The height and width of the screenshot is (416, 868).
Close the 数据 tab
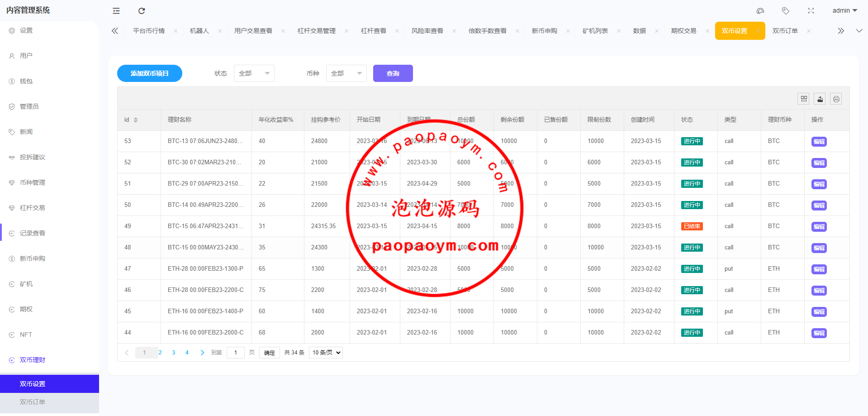pyautogui.click(x=657, y=31)
